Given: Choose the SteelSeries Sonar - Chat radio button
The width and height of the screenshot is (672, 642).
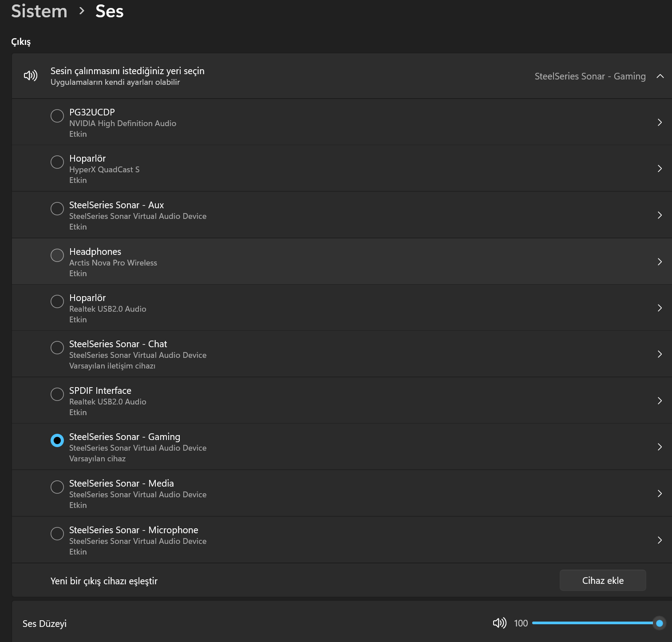Looking at the screenshot, I should [x=57, y=348].
